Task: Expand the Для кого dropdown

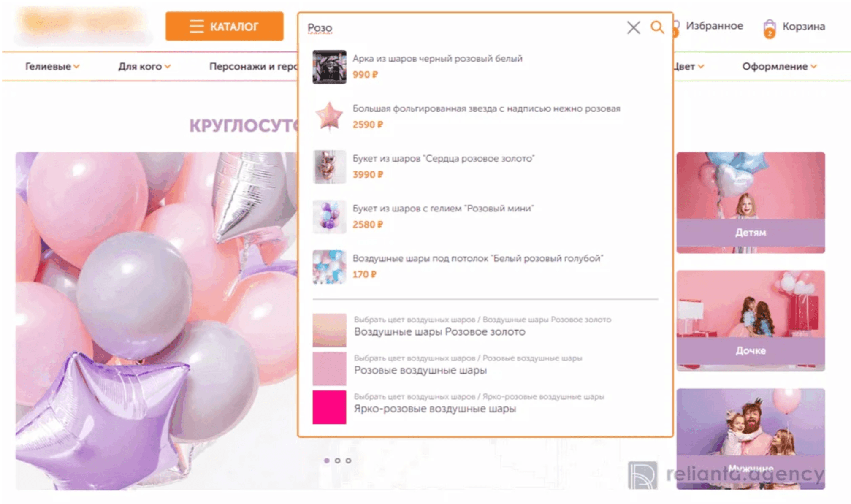Action: [144, 66]
